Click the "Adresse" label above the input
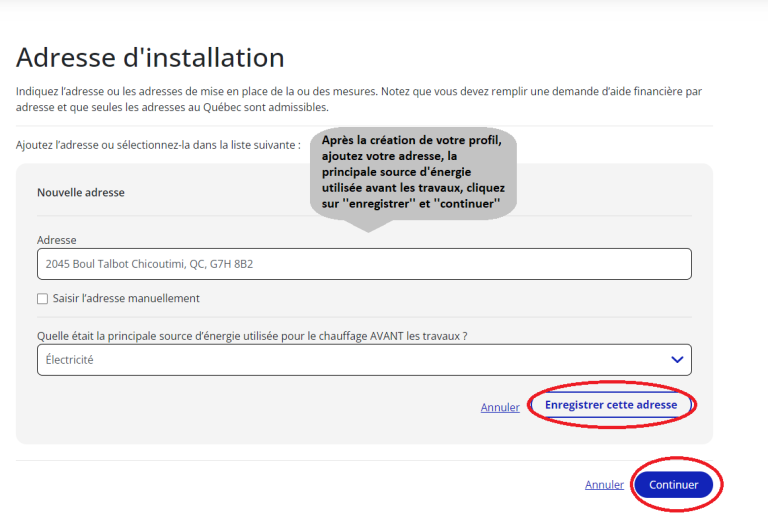 click(x=57, y=240)
